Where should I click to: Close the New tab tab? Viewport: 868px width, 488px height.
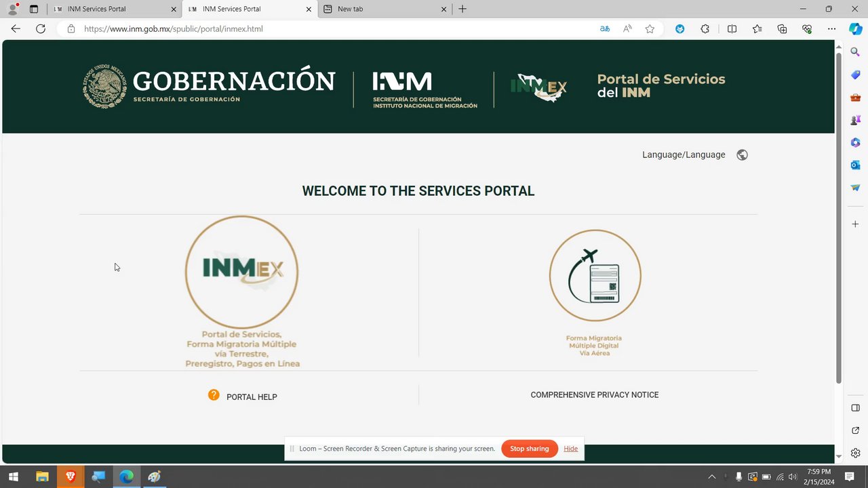pos(444,9)
